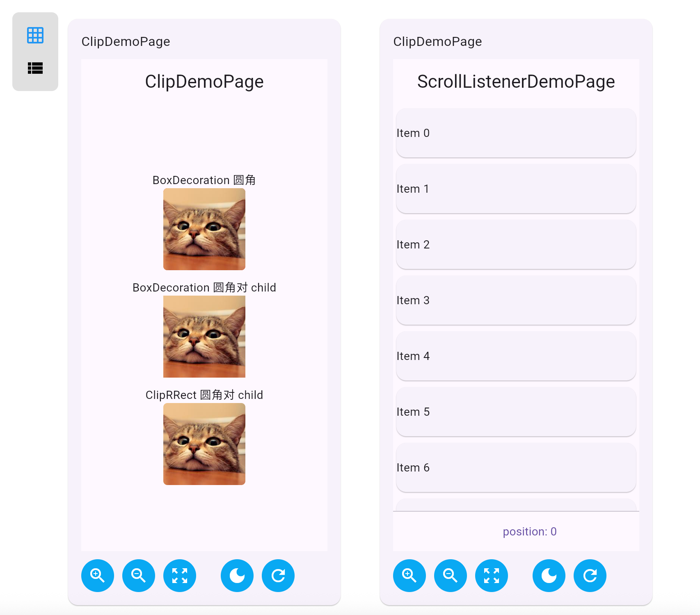700x615 pixels.
Task: Zoom in on the left ClipDemoPage preview
Action: (98, 576)
